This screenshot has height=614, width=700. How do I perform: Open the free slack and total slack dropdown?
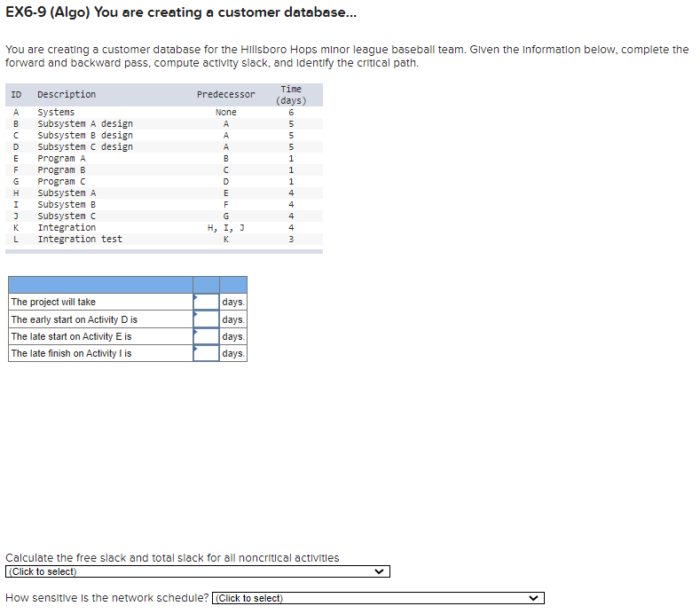[x=198, y=571]
